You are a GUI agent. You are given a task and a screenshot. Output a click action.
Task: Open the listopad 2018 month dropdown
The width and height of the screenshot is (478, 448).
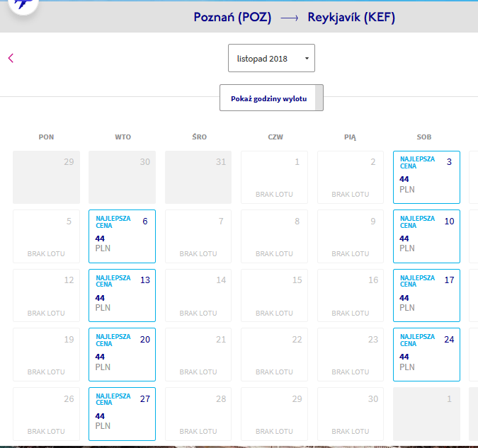[271, 58]
